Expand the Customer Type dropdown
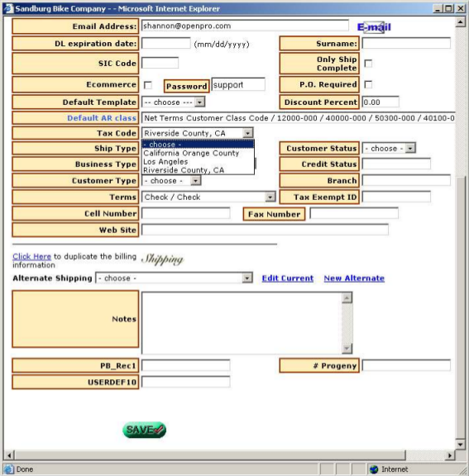 171,181
